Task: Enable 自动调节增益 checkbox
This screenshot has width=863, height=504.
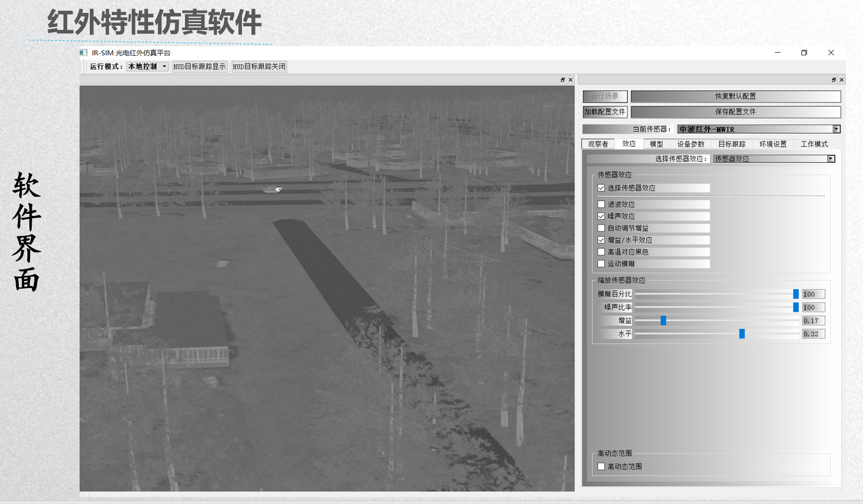Action: pyautogui.click(x=601, y=228)
